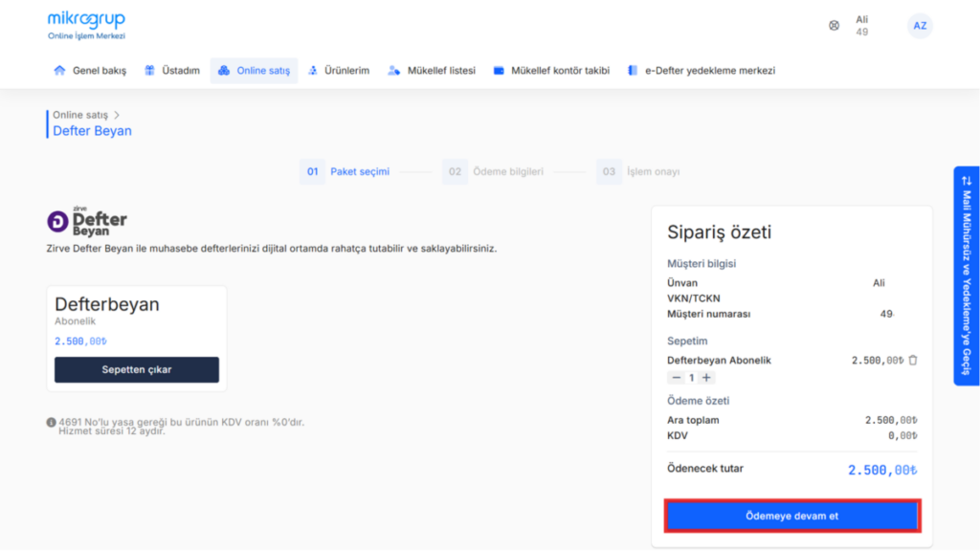Decrease quantity with minus button

click(x=676, y=377)
